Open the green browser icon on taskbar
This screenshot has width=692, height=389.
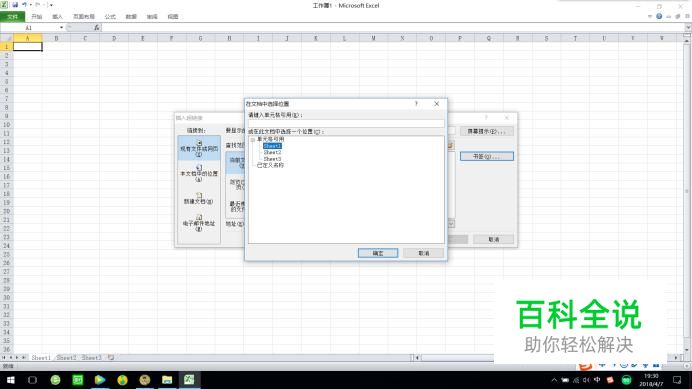[x=55, y=380]
